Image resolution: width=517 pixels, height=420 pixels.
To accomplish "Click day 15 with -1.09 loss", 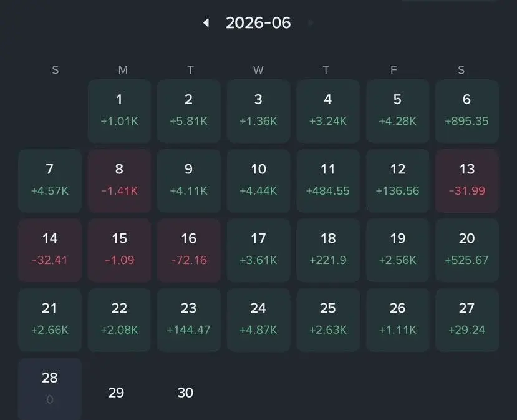I will point(119,250).
